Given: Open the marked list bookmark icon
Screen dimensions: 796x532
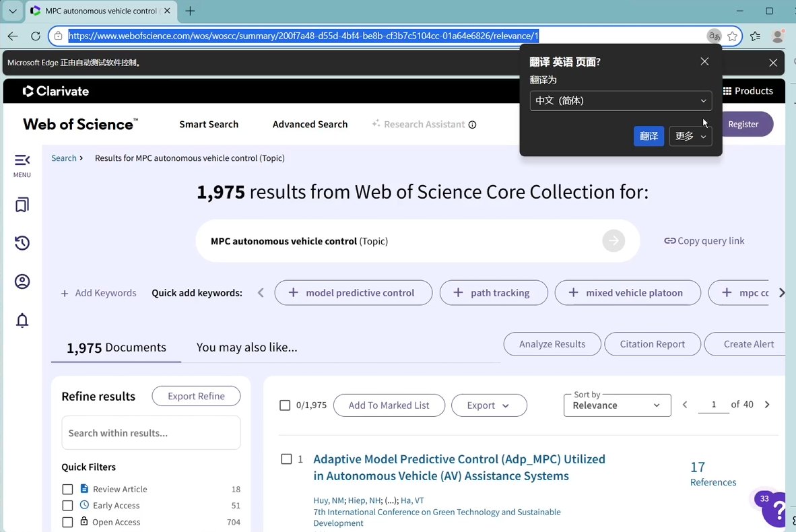Looking at the screenshot, I should 22,205.
